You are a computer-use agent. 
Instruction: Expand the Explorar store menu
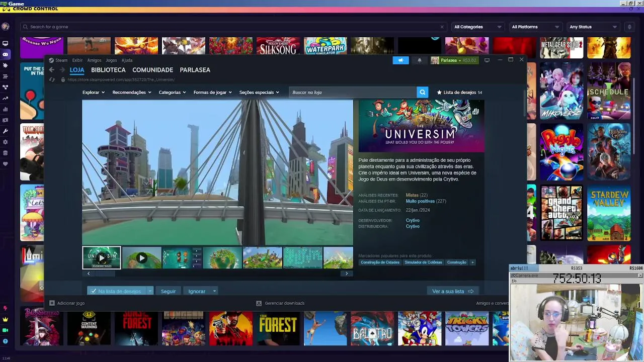coord(94,93)
